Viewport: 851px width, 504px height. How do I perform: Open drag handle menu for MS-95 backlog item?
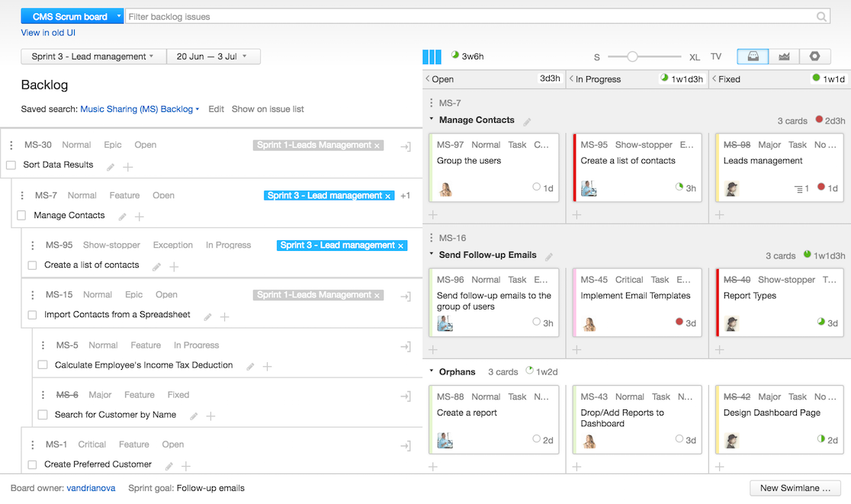tap(33, 246)
